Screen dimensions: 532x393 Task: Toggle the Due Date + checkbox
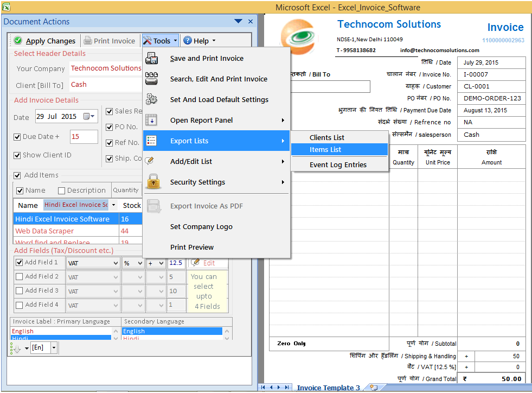click(x=17, y=137)
